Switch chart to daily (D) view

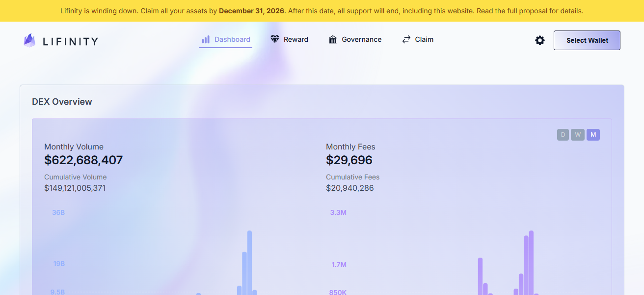coord(563,135)
